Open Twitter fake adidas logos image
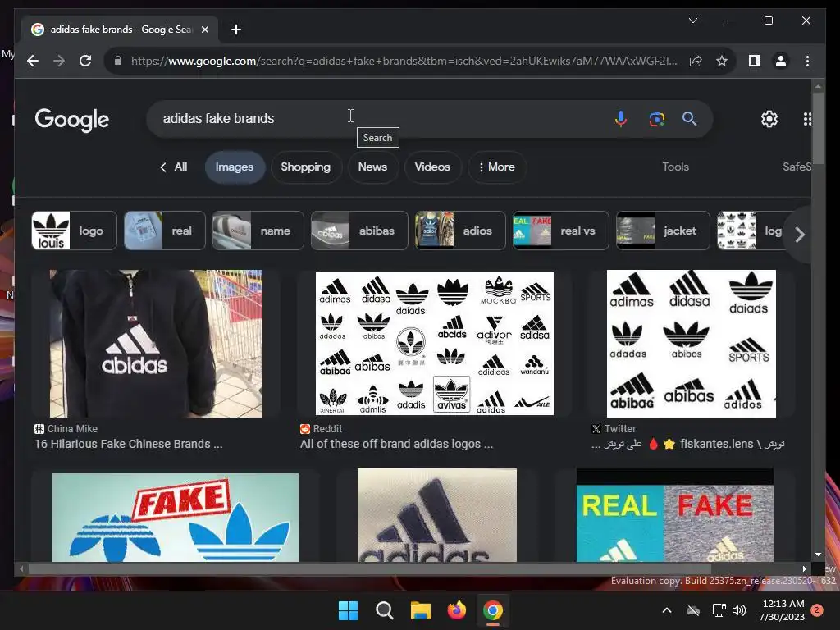Image resolution: width=840 pixels, height=630 pixels. [x=691, y=344]
